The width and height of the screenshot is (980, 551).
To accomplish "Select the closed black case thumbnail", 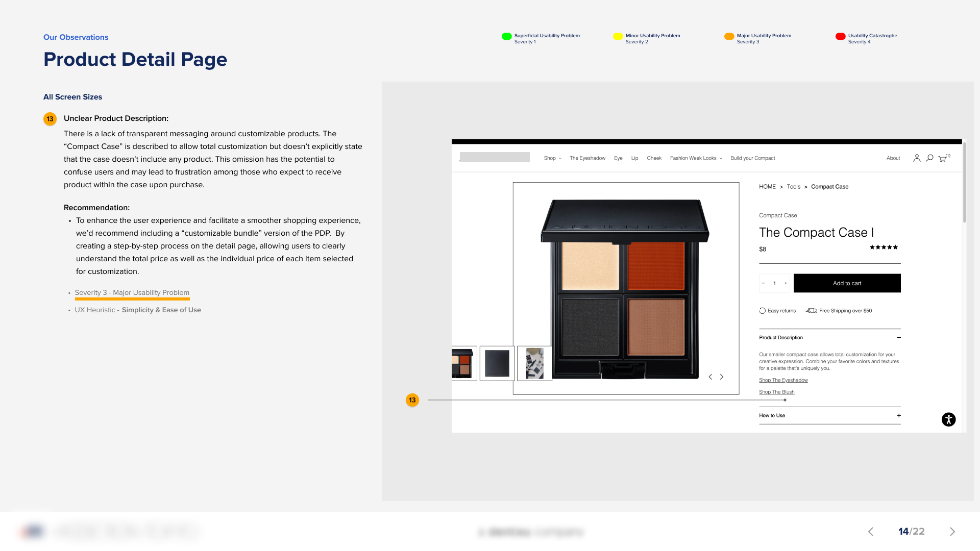I will [497, 363].
